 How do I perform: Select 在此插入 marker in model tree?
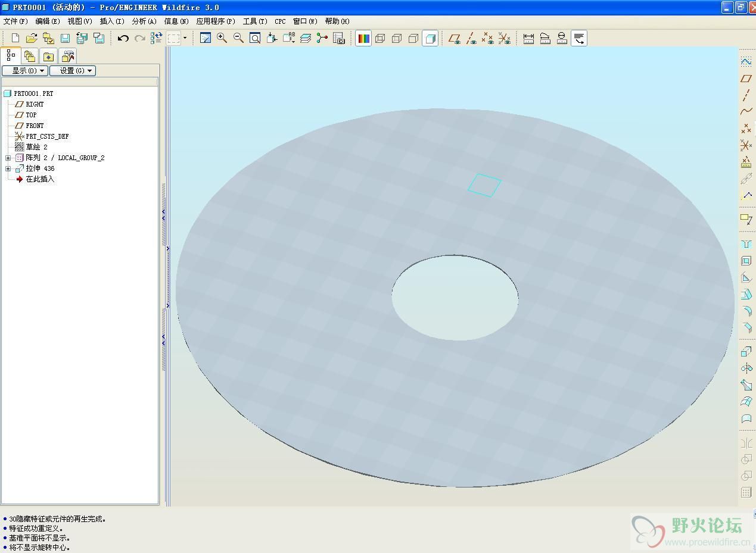(39, 179)
